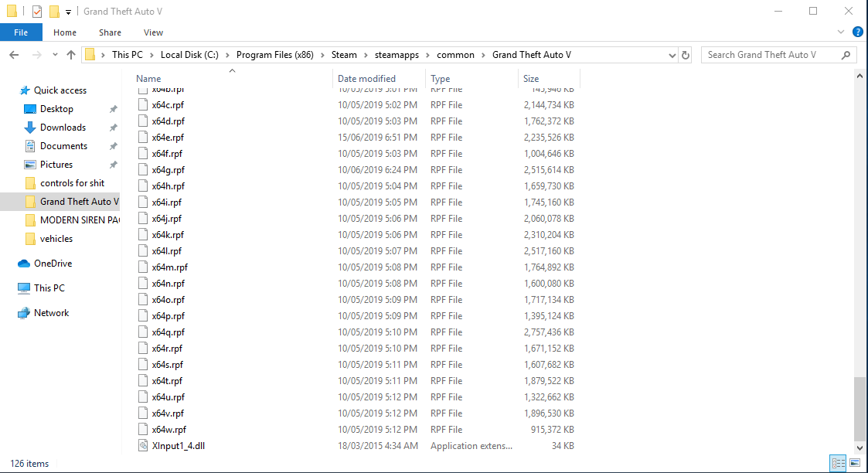This screenshot has height=473, width=868.
Task: Click the Forward navigation arrow
Action: tap(36, 55)
